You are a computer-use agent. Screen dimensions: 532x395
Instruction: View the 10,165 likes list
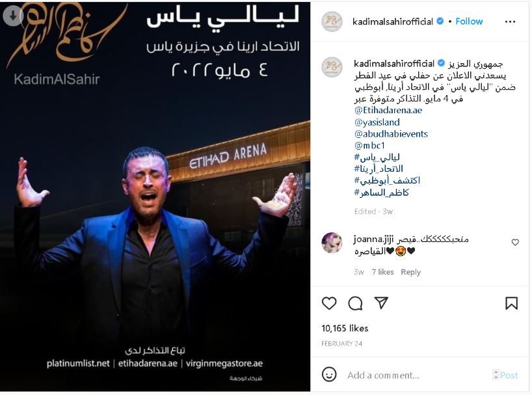pyautogui.click(x=345, y=328)
